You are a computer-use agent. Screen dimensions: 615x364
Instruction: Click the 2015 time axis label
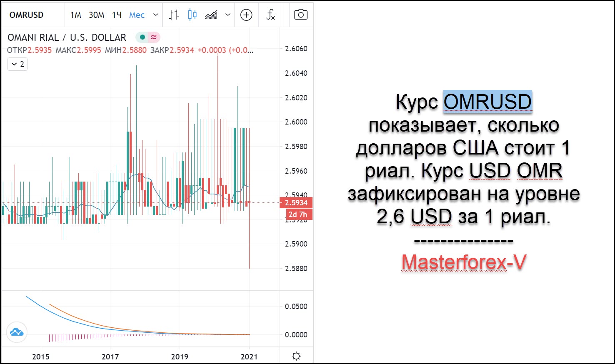tap(41, 357)
